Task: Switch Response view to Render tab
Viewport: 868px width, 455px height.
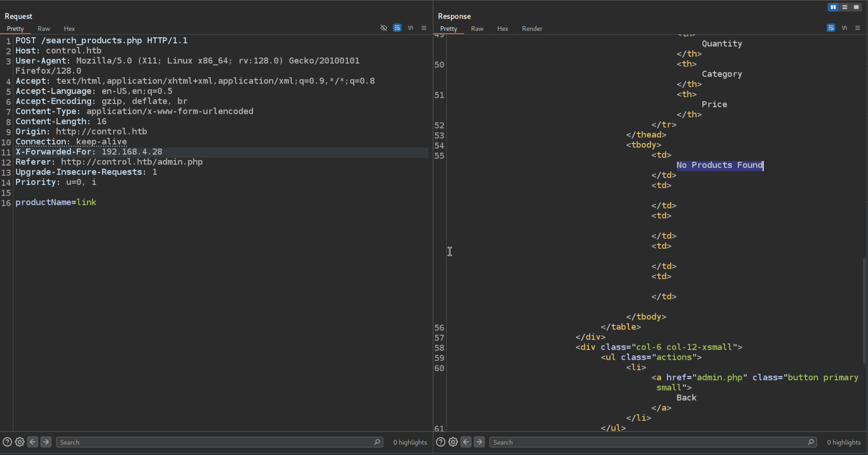Action: point(532,29)
